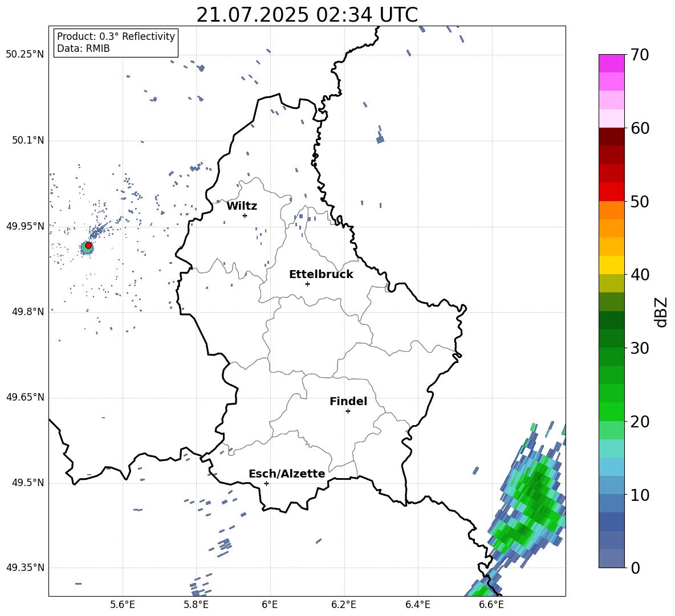
Task: Click the colorbar tick value 70
Action: (640, 55)
